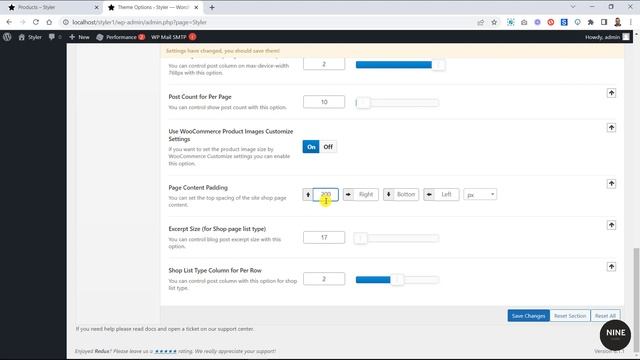Open the Chrome three-dot menu
The width and height of the screenshot is (640, 360).
tap(631, 22)
